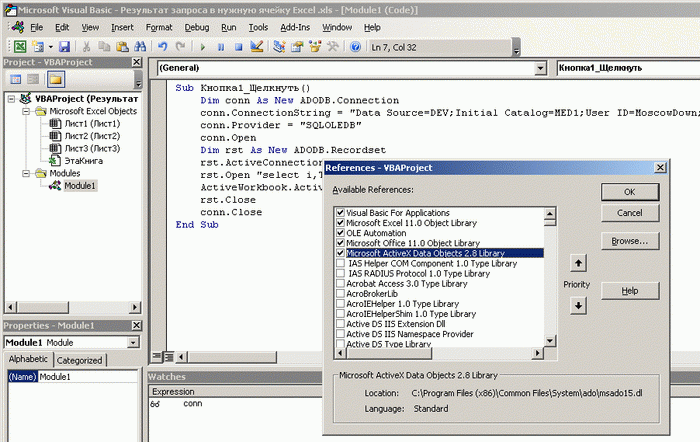This screenshot has height=442, width=700.
Task: Open the Add-Ins menu
Action: pyautogui.click(x=295, y=28)
